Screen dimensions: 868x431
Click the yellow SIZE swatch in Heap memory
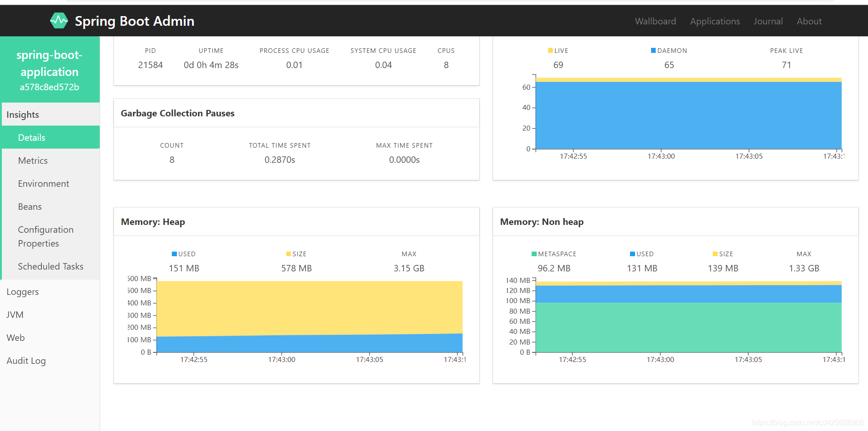(x=289, y=254)
